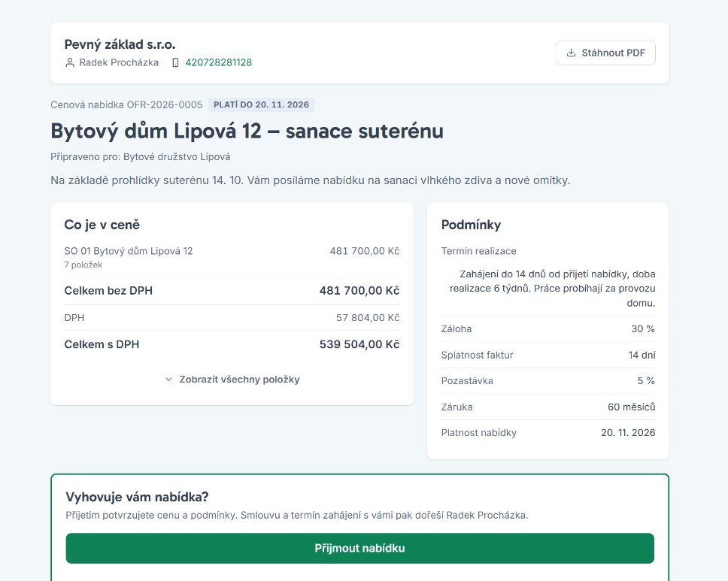Viewport: 728px width, 581px height.
Task: Click the 'Zobrazit všechny položky' text
Action: point(240,380)
